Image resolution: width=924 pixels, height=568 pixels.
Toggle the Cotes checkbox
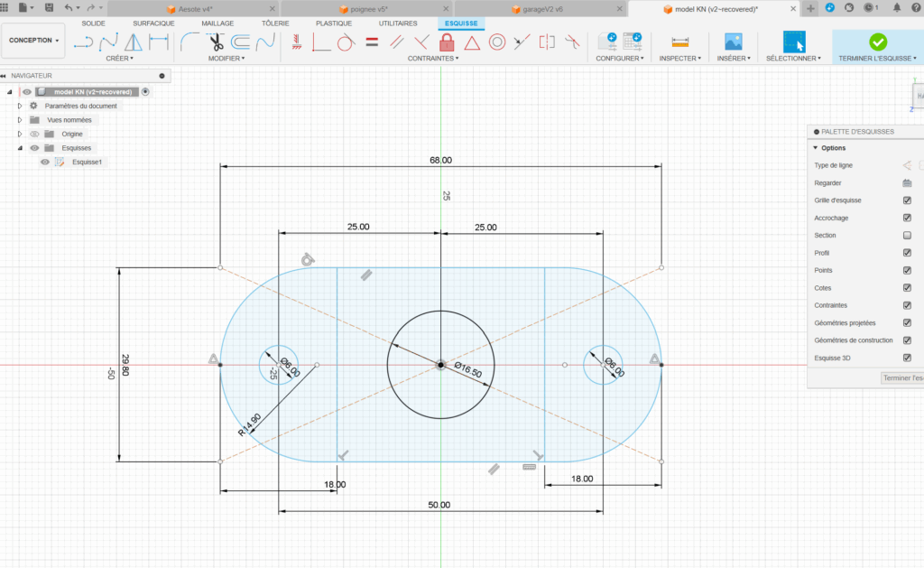[x=907, y=288]
